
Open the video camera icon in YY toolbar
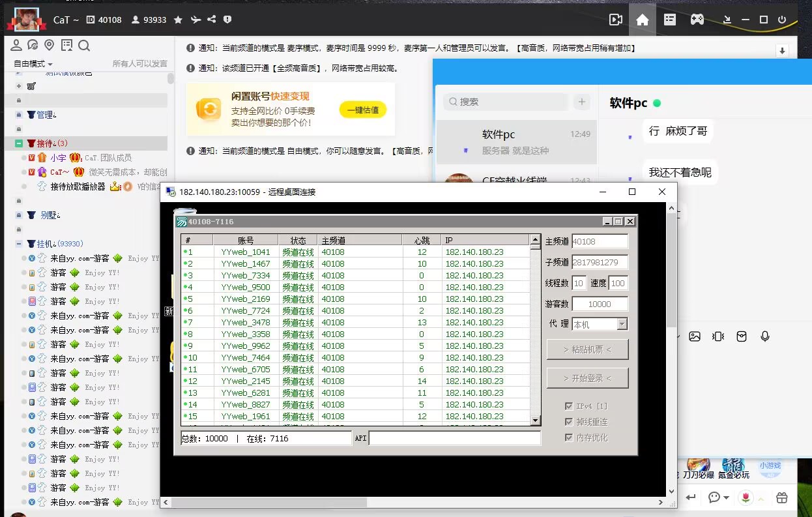615,20
